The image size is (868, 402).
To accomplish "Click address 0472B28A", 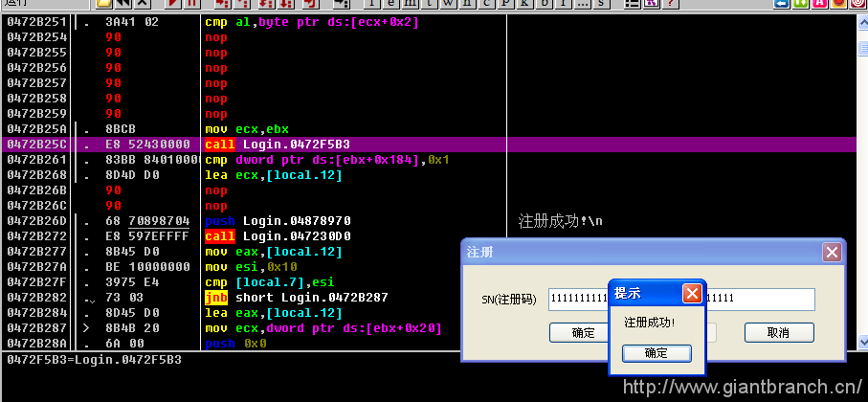I will tap(36, 344).
